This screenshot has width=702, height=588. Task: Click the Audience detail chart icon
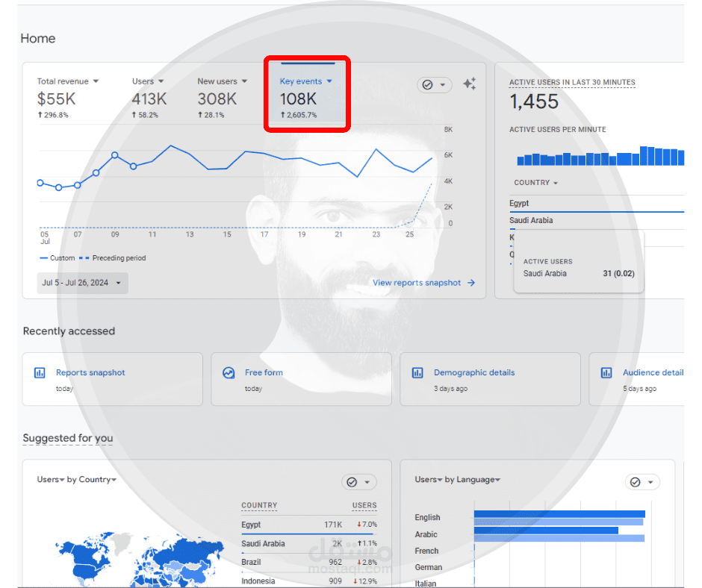click(x=606, y=372)
